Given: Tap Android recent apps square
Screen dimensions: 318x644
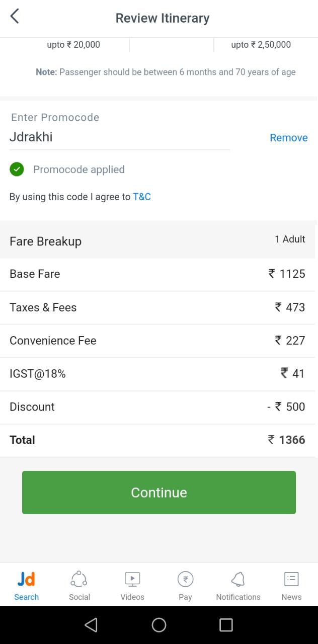Looking at the screenshot, I should [226, 625].
